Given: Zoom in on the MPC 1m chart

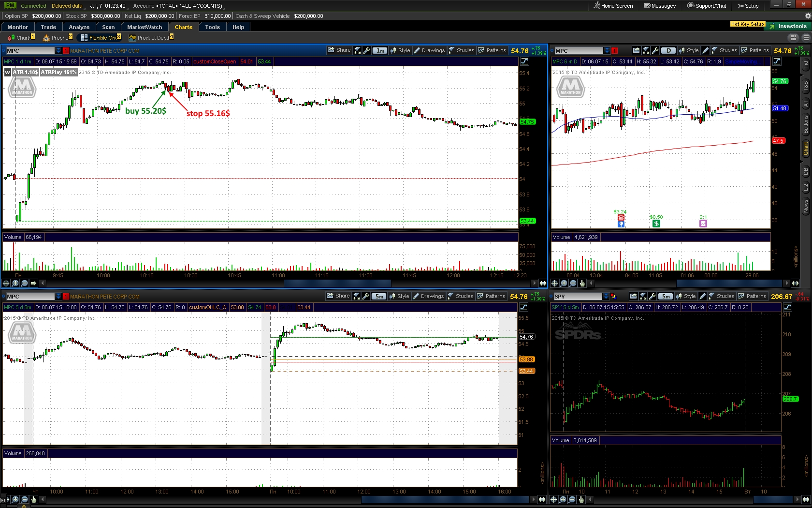Looking at the screenshot, I should coord(15,283).
